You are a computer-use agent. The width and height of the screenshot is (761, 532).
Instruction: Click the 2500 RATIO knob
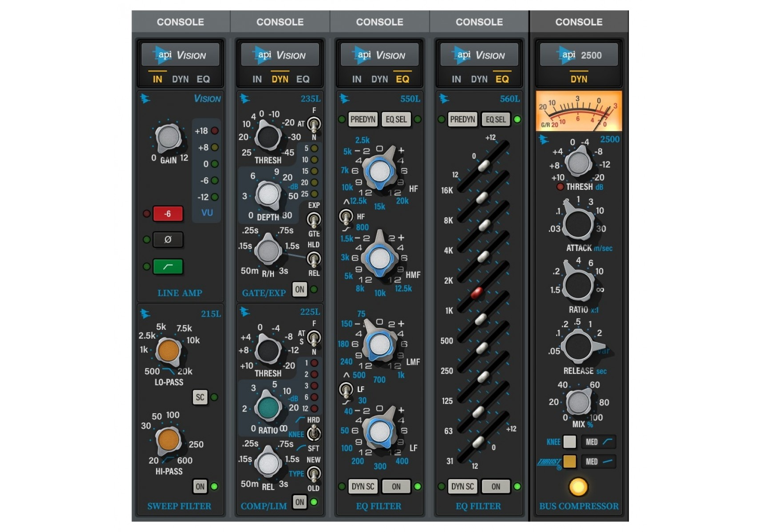coord(578,284)
